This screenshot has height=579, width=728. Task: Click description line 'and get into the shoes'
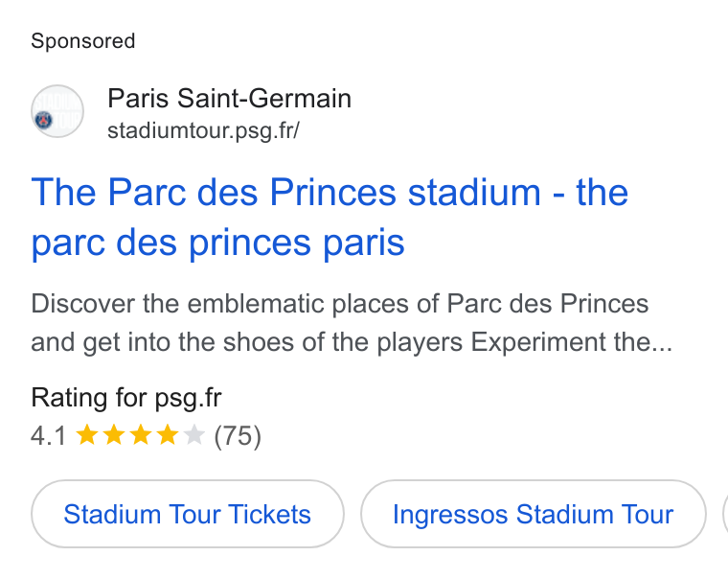click(352, 342)
